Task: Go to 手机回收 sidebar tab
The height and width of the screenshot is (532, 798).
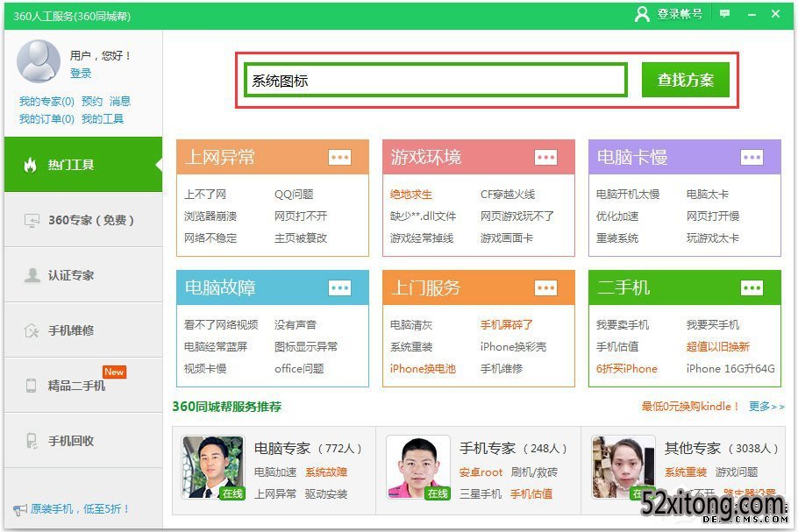Action: [x=83, y=441]
